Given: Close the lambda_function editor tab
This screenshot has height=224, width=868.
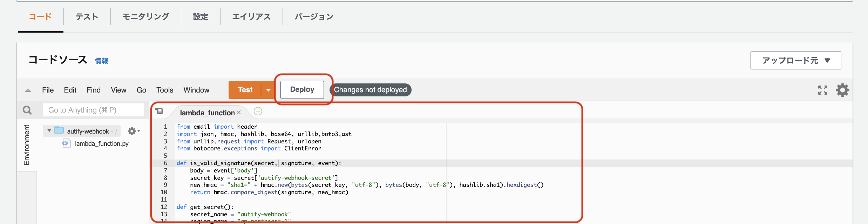Looking at the screenshot, I should tap(239, 112).
